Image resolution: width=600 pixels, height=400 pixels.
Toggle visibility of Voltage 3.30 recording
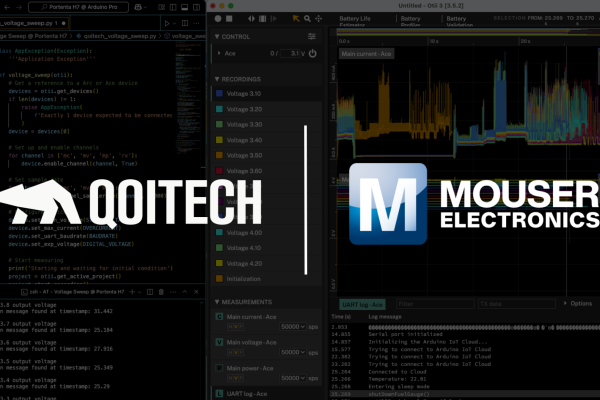[x=219, y=124]
